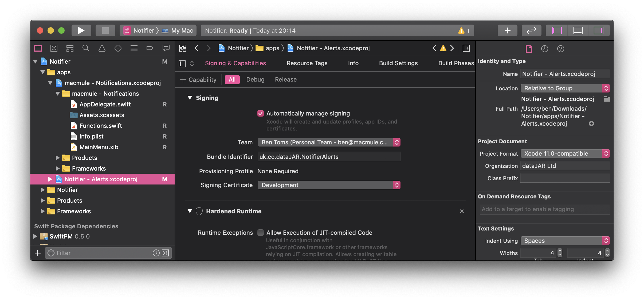The width and height of the screenshot is (644, 300).
Task: Show the History inspector clock icon
Action: click(x=544, y=49)
